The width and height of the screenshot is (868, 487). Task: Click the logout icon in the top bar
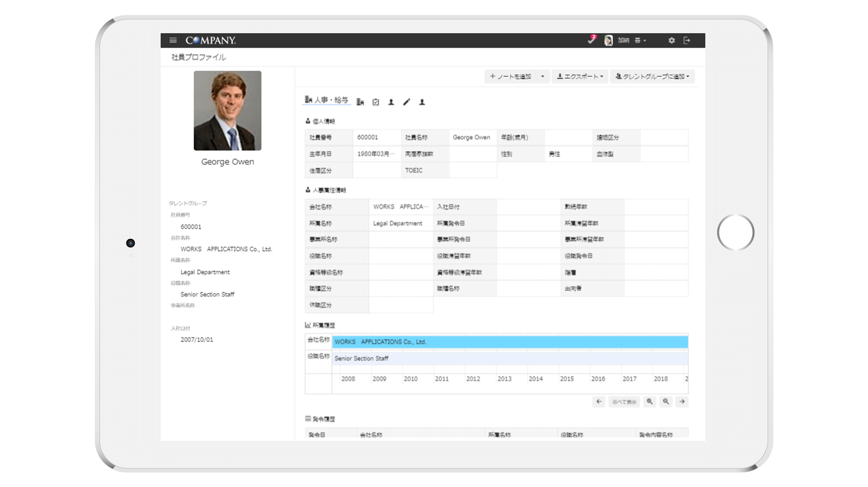[687, 40]
